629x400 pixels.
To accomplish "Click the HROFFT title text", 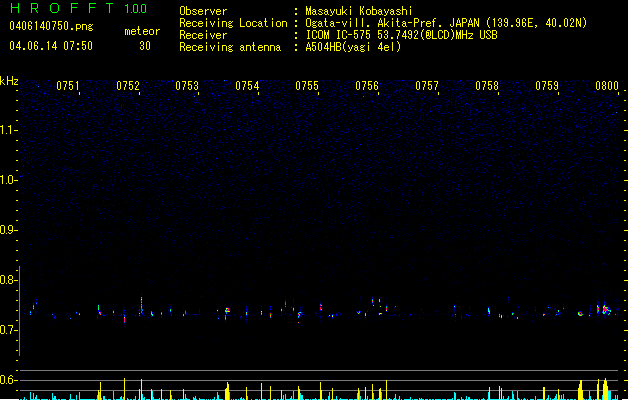I will coord(62,8).
